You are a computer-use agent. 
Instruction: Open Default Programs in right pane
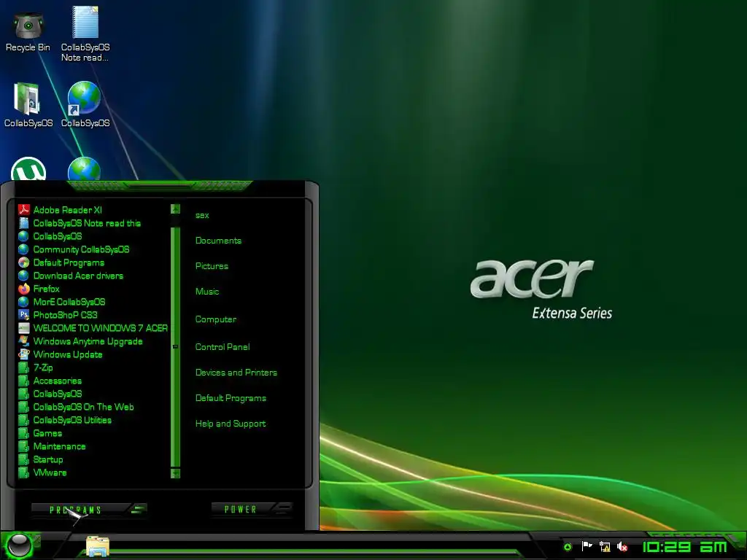point(231,398)
